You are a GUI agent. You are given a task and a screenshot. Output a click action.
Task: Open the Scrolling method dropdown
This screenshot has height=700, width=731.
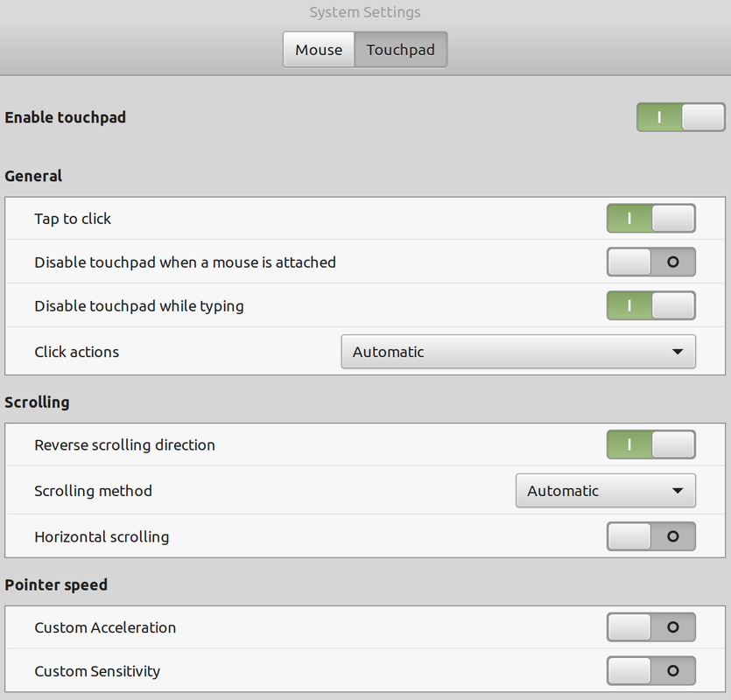coord(605,491)
